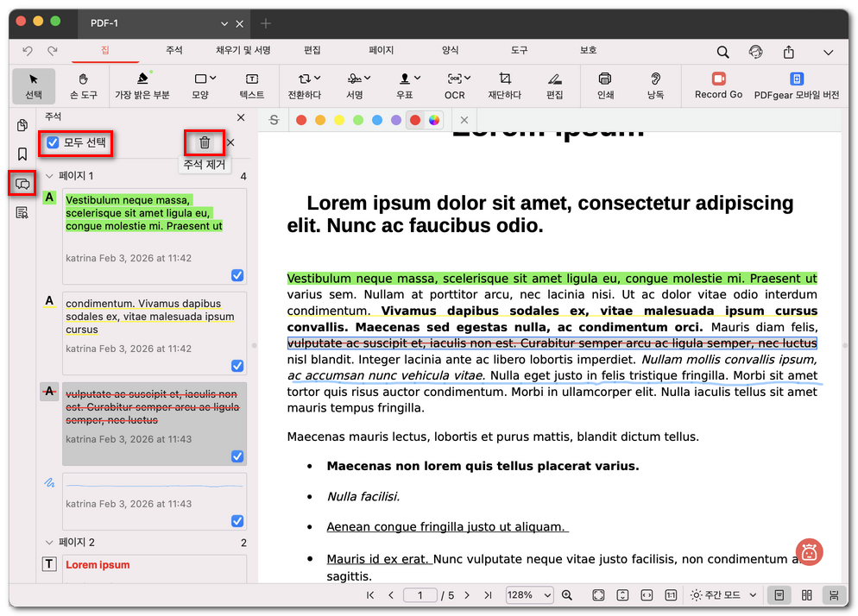Viewport: 858px width, 616px height.
Task: Select the Hand tool (손 도구)
Action: pos(83,85)
